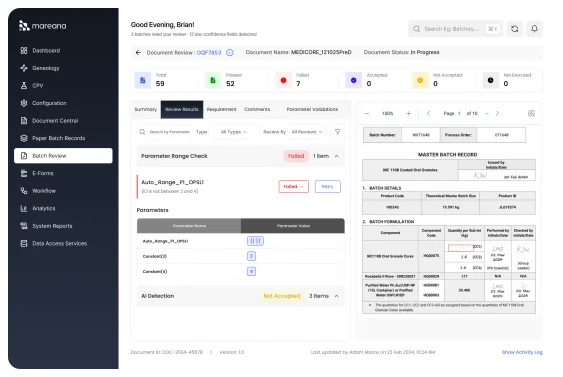This screenshot has width=563, height=377.
Task: Click the Parameter Value column header
Action: (293, 226)
